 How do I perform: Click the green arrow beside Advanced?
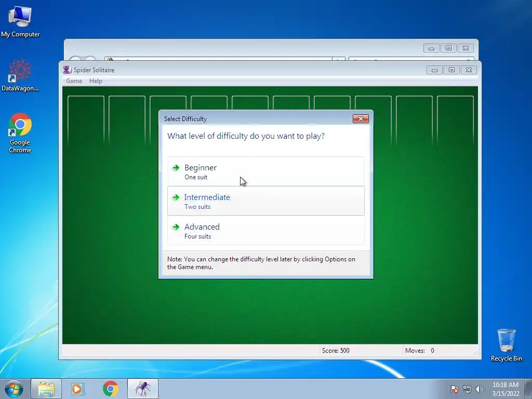pyautogui.click(x=176, y=227)
